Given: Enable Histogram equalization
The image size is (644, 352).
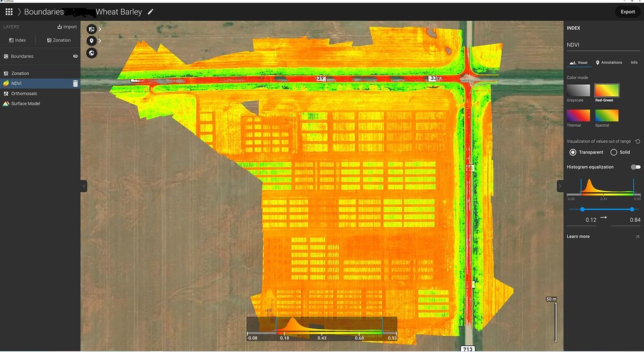Looking at the screenshot, I should (635, 167).
